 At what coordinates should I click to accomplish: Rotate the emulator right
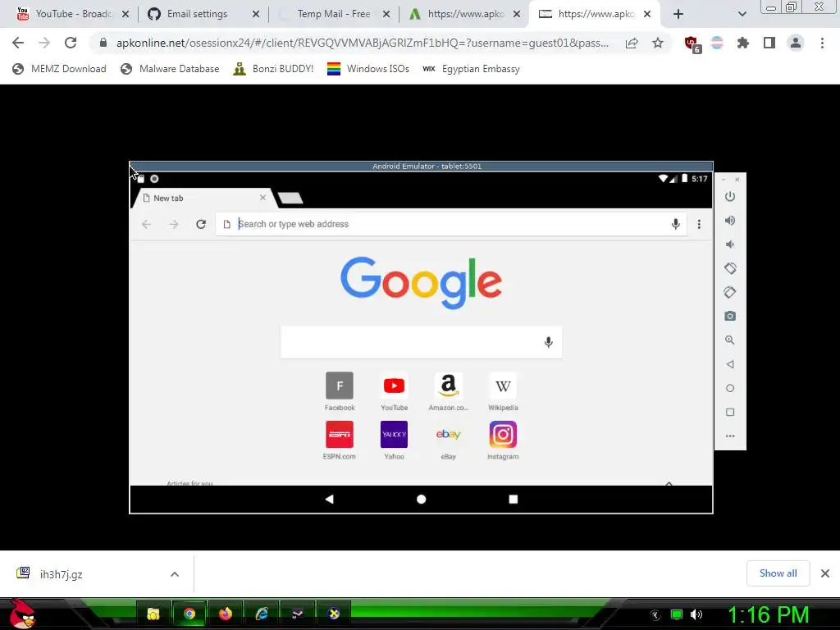click(x=729, y=292)
